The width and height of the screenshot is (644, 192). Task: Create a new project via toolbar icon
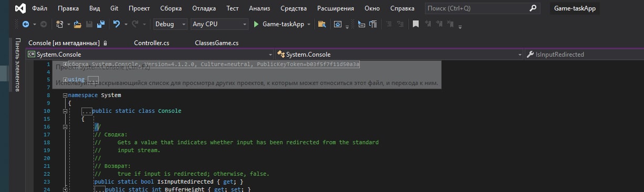[x=59, y=24]
